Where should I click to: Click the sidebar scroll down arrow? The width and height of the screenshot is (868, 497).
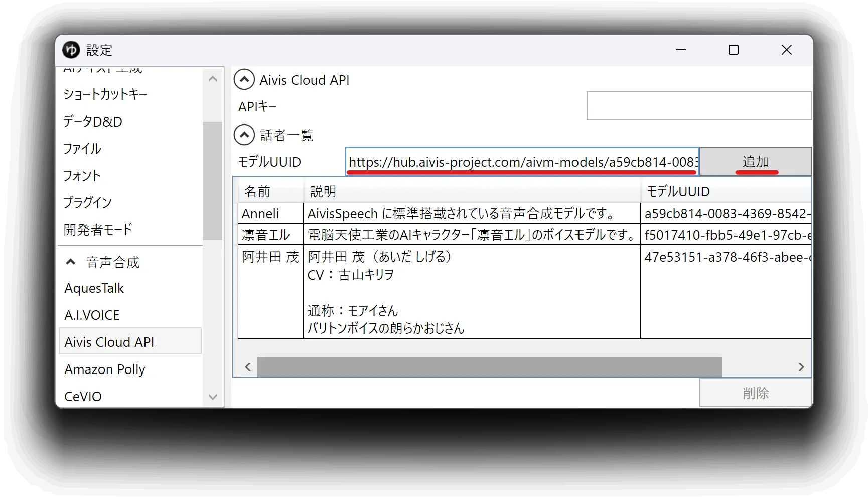(213, 397)
